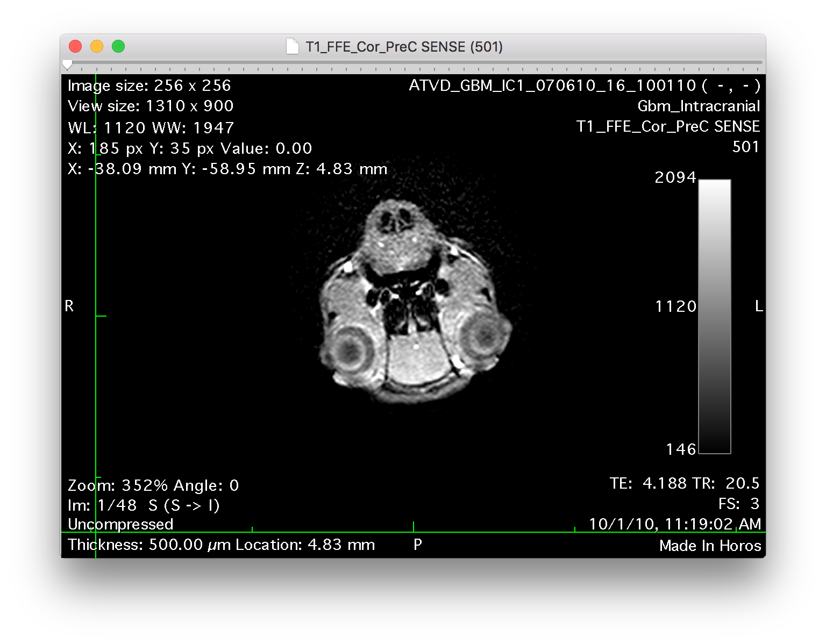Click the dark bottom end of color bar
826x644 pixels.
(x=714, y=448)
